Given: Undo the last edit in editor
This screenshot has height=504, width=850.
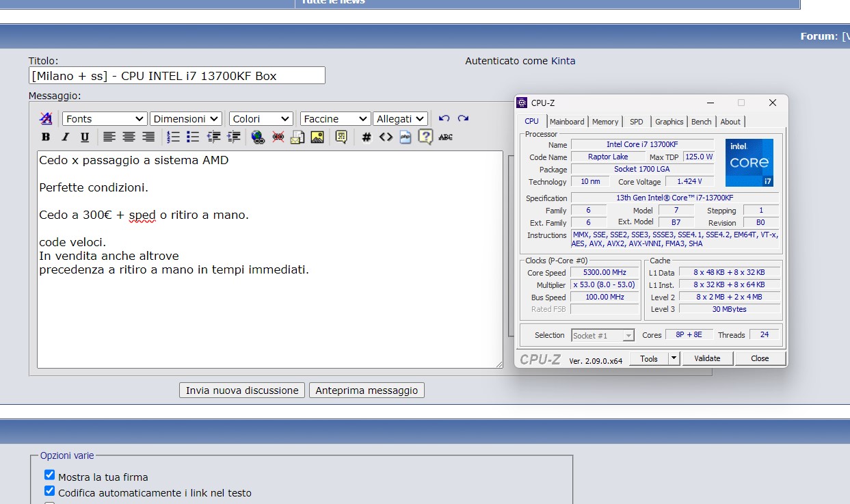Looking at the screenshot, I should pyautogui.click(x=444, y=118).
